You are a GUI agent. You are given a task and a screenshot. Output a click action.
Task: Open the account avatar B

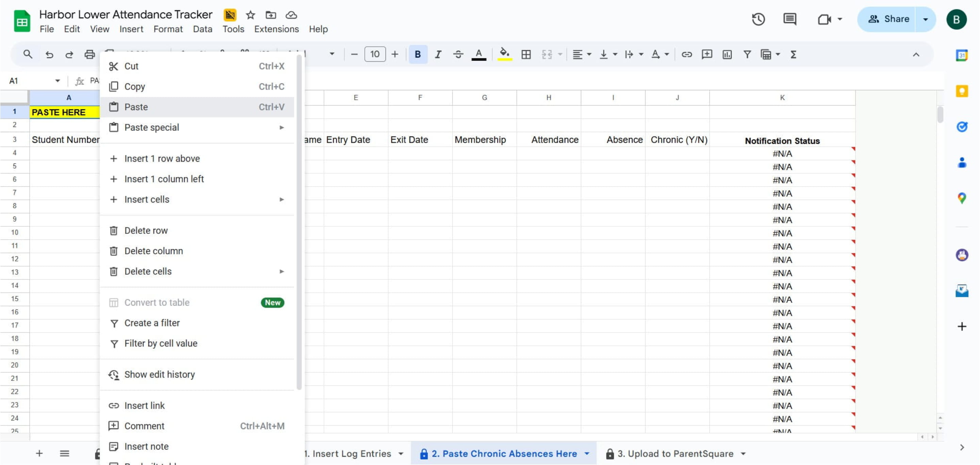coord(957,19)
